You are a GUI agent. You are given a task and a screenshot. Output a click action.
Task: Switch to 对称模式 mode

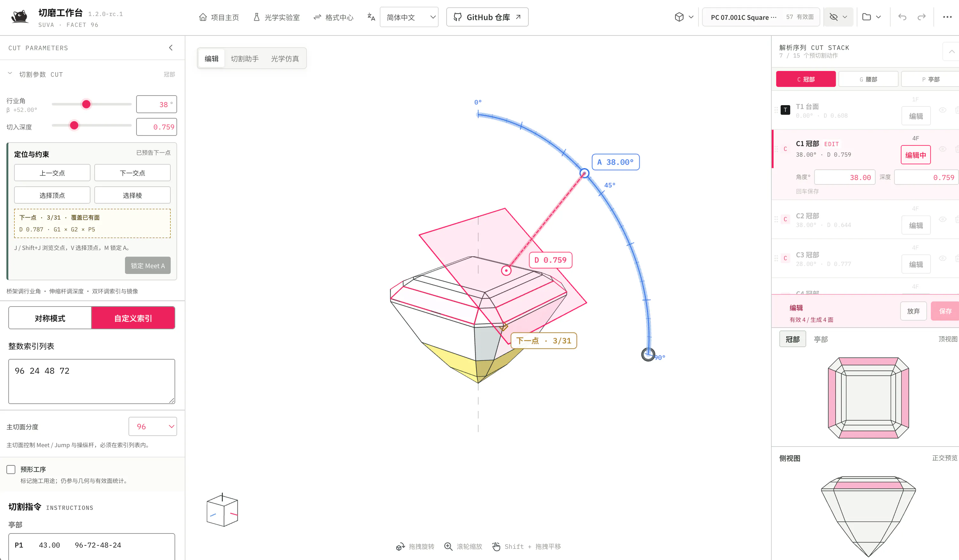point(50,318)
